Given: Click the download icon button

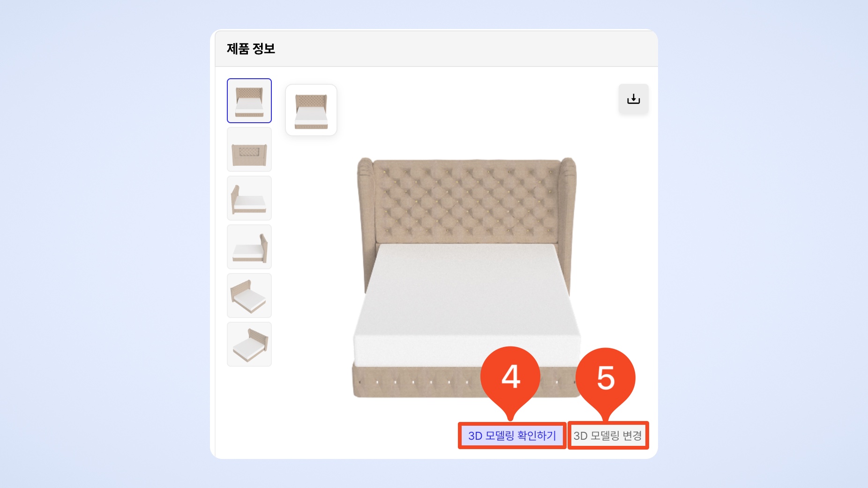Looking at the screenshot, I should click(x=633, y=99).
